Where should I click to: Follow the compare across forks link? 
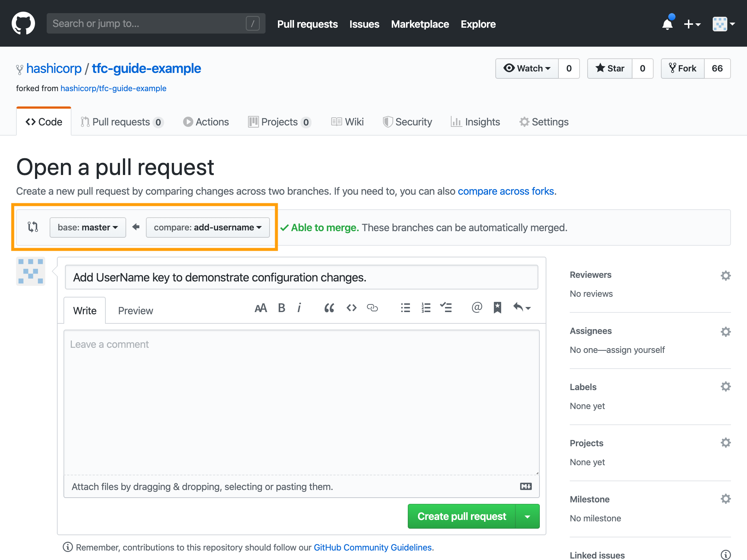pos(506,191)
